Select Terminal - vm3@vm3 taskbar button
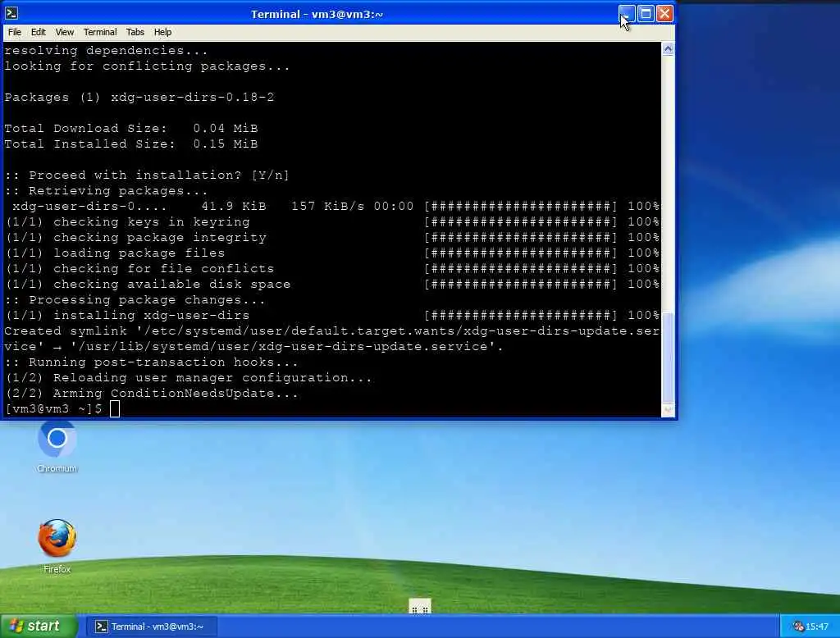The width and height of the screenshot is (840, 638). (x=152, y=627)
